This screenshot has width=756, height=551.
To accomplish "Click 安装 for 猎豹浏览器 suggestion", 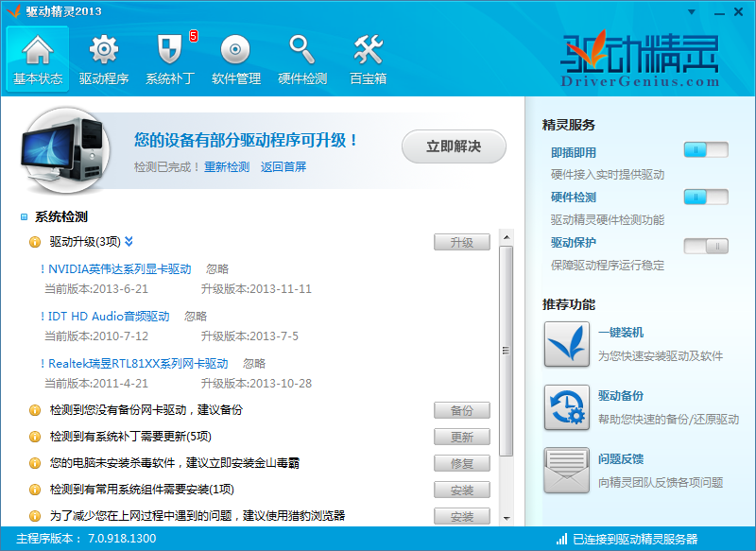I will 462,517.
